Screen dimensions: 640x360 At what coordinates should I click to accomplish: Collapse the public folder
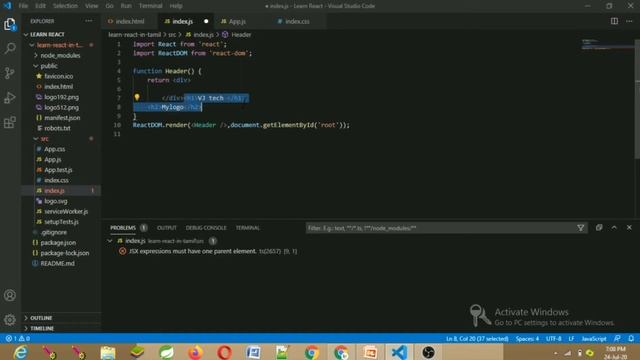tap(49, 66)
